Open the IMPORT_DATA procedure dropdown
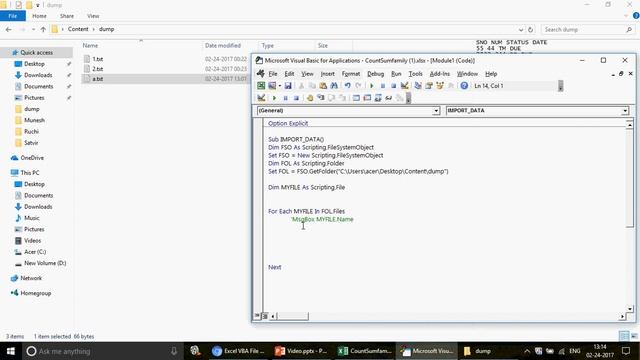640x360 pixels. coord(625,111)
